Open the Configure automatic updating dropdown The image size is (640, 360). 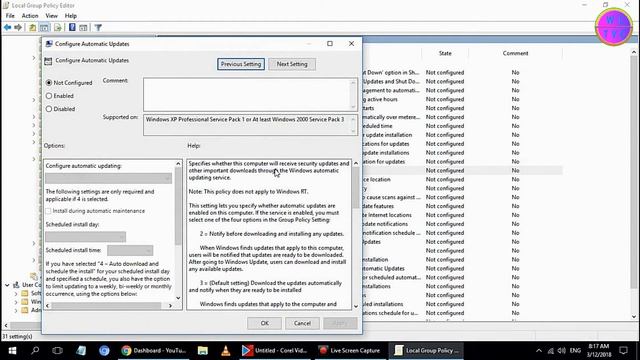click(109, 178)
